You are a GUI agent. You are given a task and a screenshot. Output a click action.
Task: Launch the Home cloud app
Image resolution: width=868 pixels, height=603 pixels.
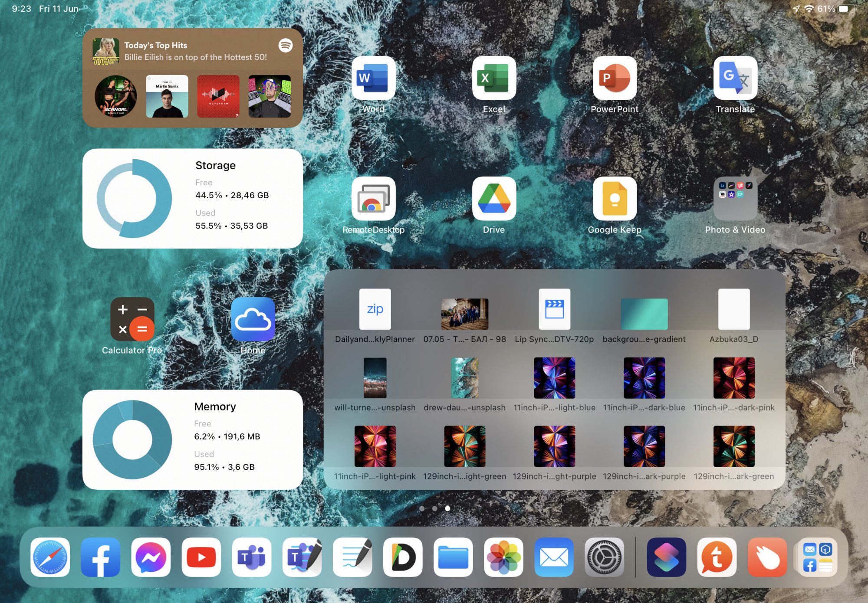(253, 319)
